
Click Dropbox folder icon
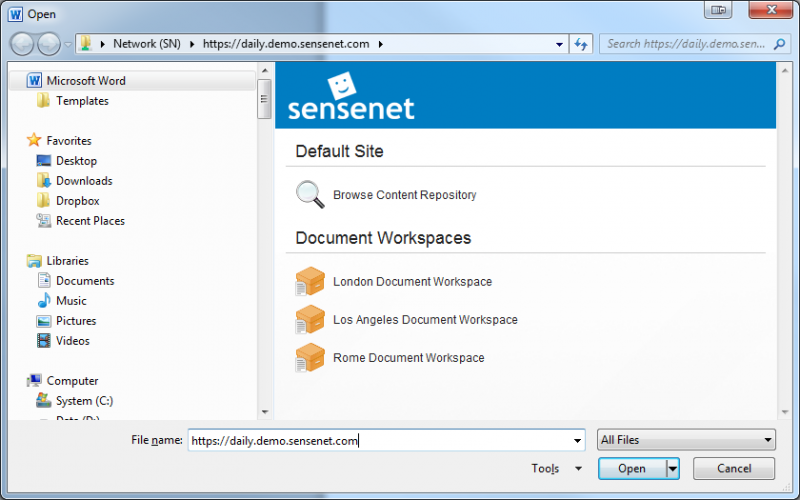[43, 200]
